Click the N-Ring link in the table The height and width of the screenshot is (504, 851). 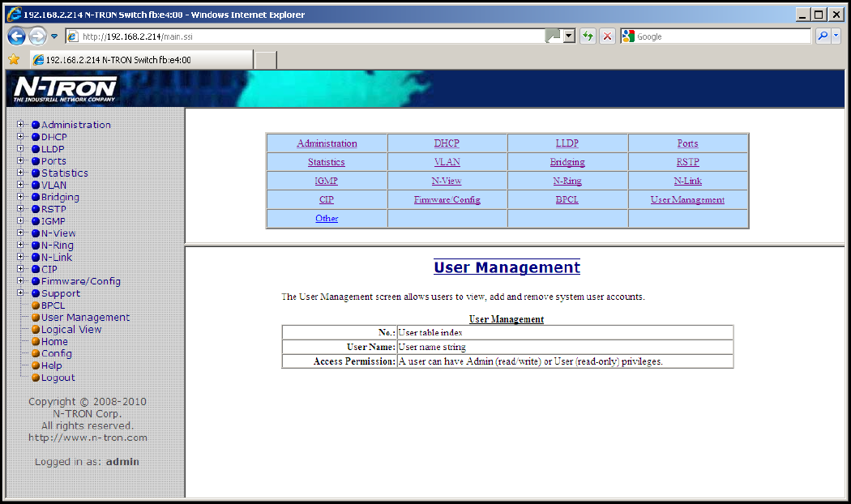pyautogui.click(x=567, y=181)
